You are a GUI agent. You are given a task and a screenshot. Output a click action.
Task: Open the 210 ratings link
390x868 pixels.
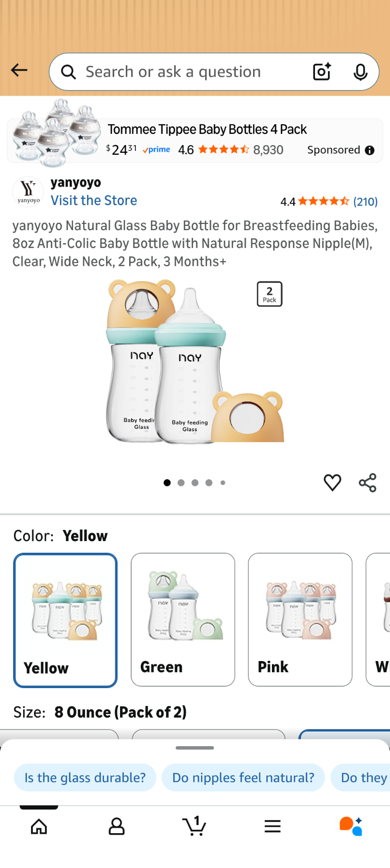(x=365, y=202)
